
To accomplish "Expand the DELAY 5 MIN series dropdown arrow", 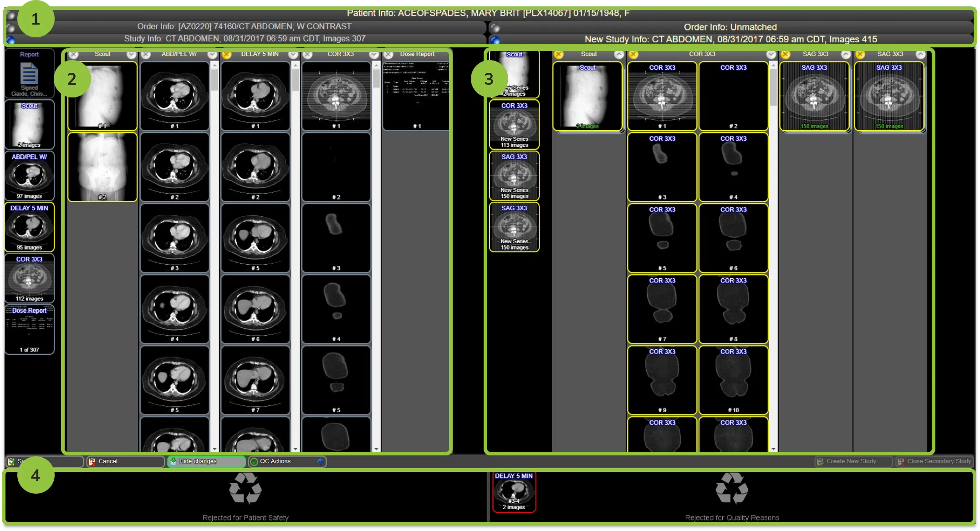I will (x=293, y=55).
